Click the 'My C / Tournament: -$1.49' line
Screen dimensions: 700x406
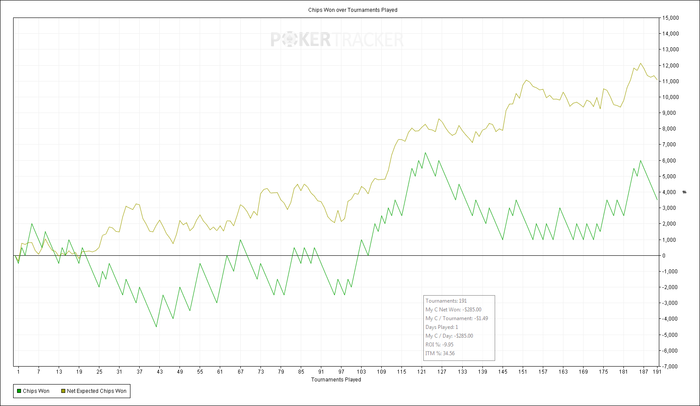457,318
